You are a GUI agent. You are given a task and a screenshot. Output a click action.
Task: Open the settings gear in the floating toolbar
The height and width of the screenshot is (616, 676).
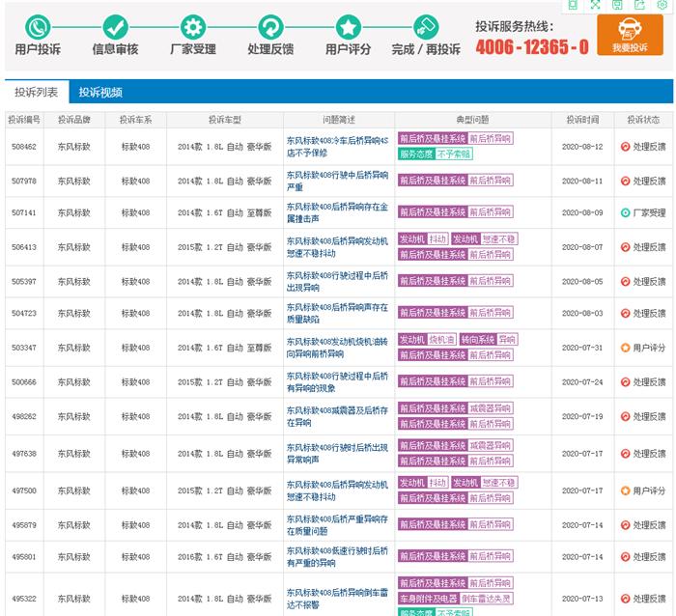click(x=662, y=5)
